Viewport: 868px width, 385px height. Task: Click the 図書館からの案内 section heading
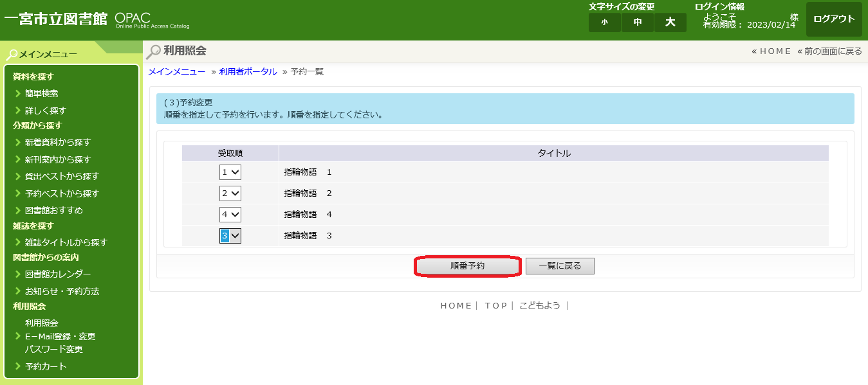(46, 257)
